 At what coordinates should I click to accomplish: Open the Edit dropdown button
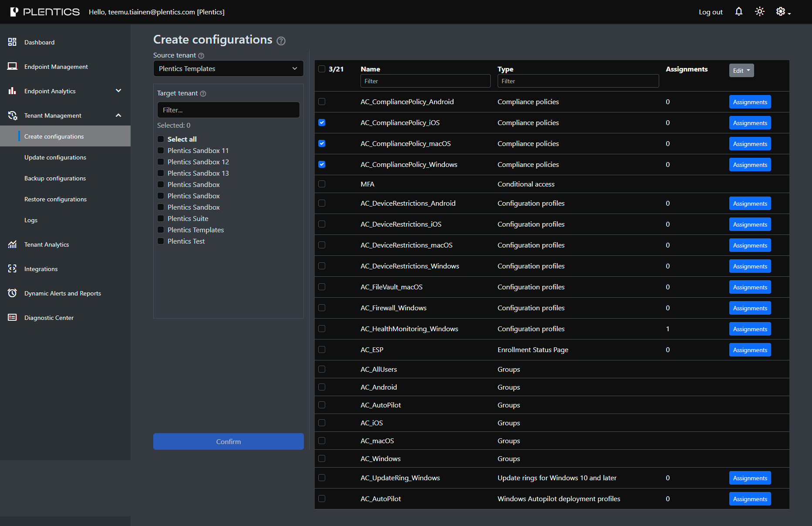(741, 71)
